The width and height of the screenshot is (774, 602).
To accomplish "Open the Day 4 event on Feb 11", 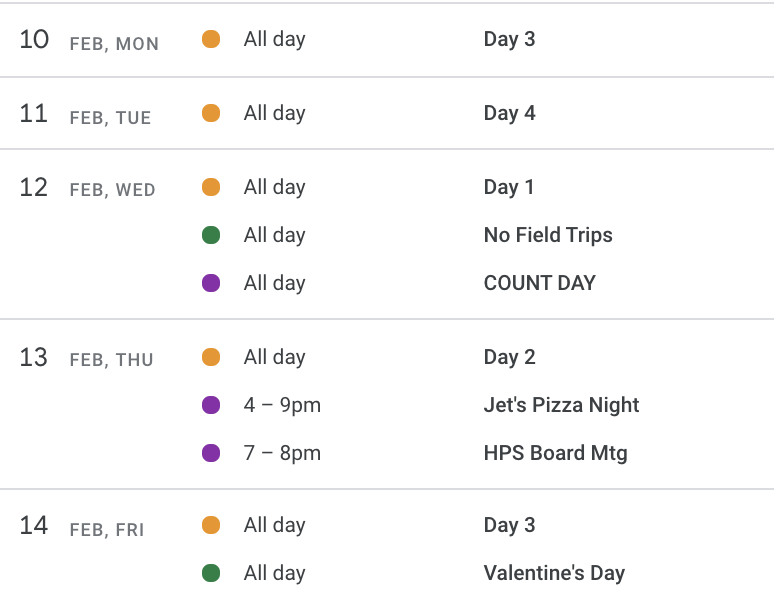I will click(509, 113).
